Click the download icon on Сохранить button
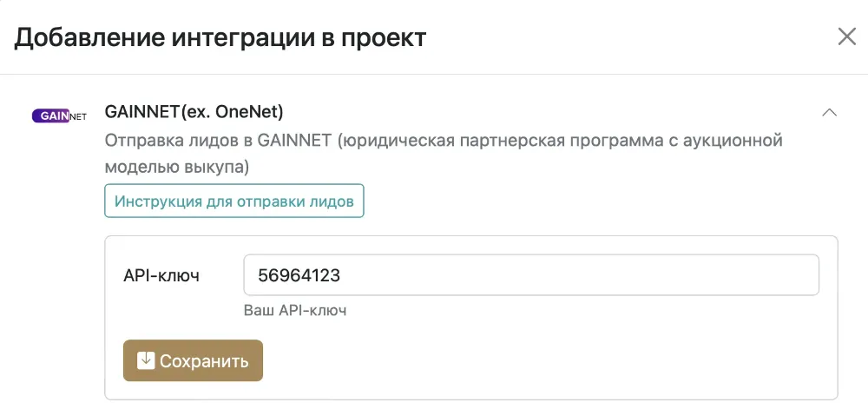The width and height of the screenshot is (868, 409). (x=146, y=360)
